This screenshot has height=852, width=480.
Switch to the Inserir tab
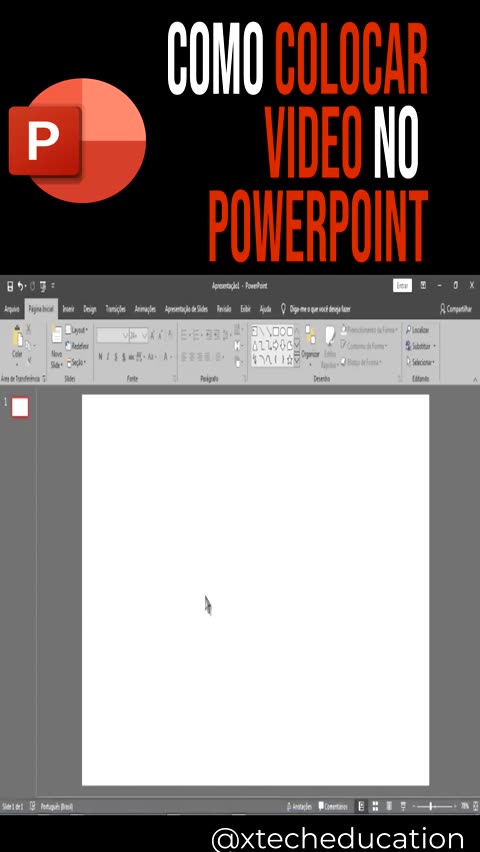click(x=68, y=309)
